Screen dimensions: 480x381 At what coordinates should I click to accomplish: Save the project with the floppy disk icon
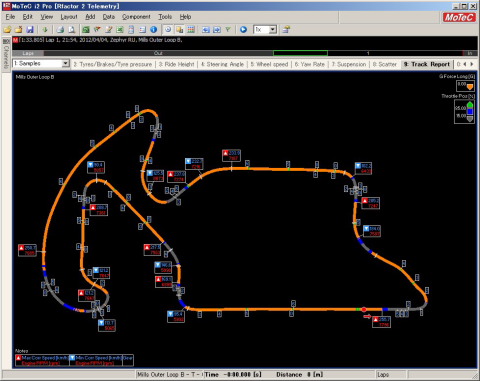[30, 30]
